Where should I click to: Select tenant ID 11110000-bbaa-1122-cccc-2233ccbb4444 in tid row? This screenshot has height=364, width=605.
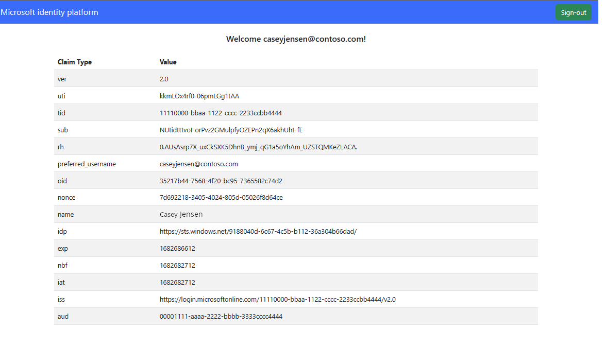tap(221, 113)
